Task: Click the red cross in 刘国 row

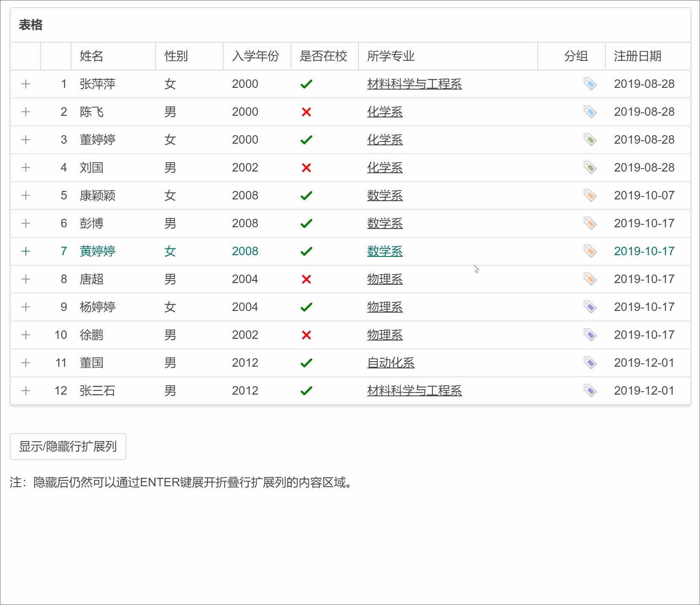Action: coord(306,168)
